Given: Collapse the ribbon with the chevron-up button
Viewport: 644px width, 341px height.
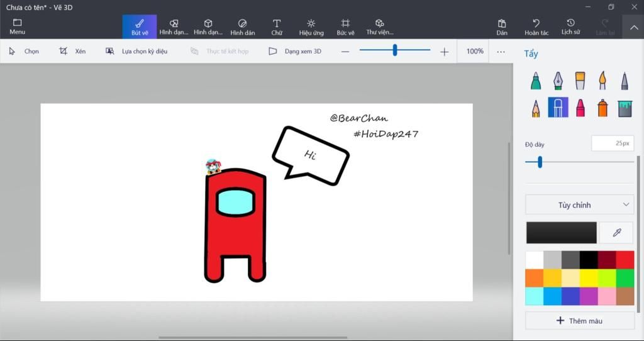Looking at the screenshot, I should tap(633, 27).
